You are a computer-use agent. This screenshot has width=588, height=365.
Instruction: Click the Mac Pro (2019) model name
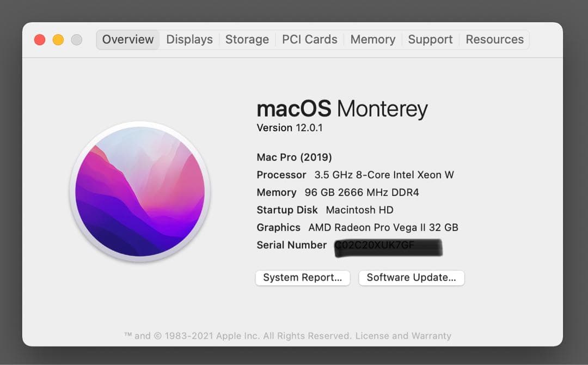(x=294, y=157)
